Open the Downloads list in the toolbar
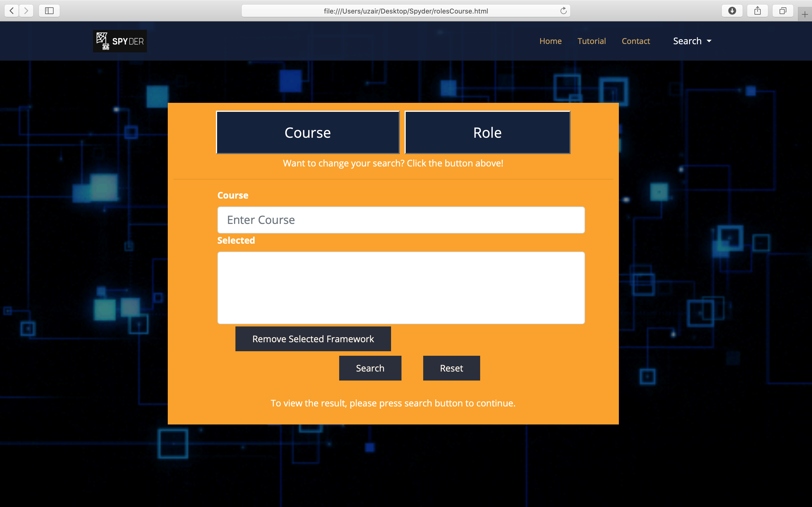The width and height of the screenshot is (812, 507). point(732,10)
